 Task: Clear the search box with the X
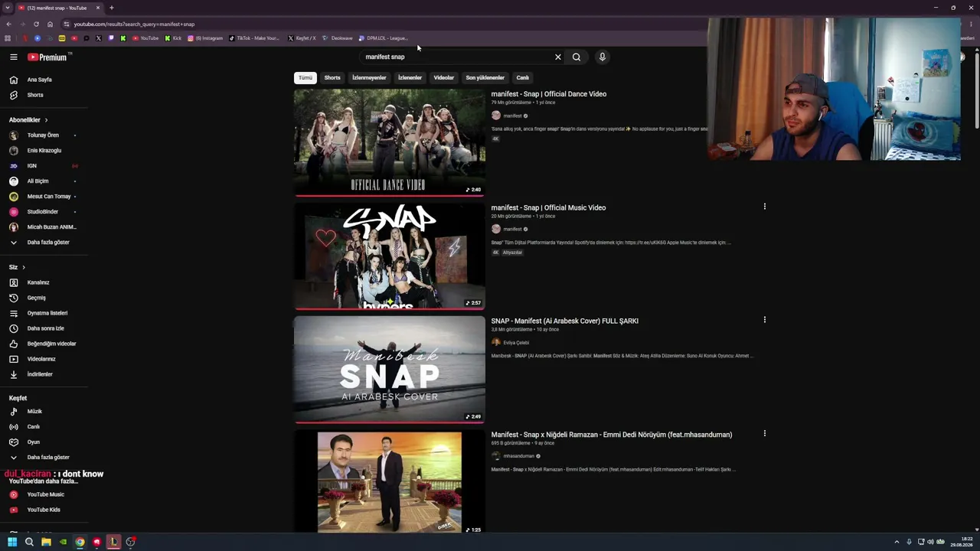[x=558, y=57]
